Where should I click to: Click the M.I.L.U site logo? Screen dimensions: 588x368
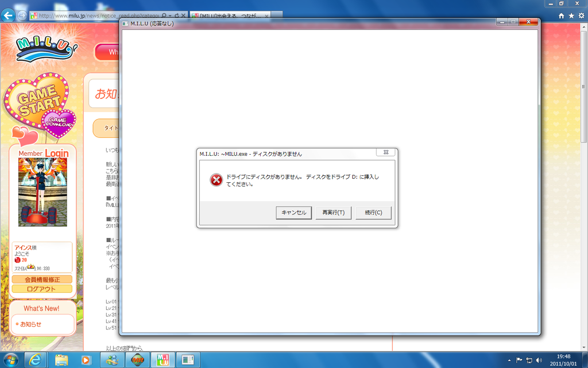46,48
